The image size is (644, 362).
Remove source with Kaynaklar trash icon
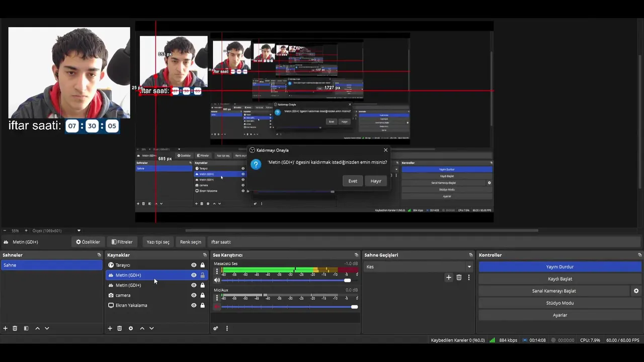pyautogui.click(x=119, y=328)
